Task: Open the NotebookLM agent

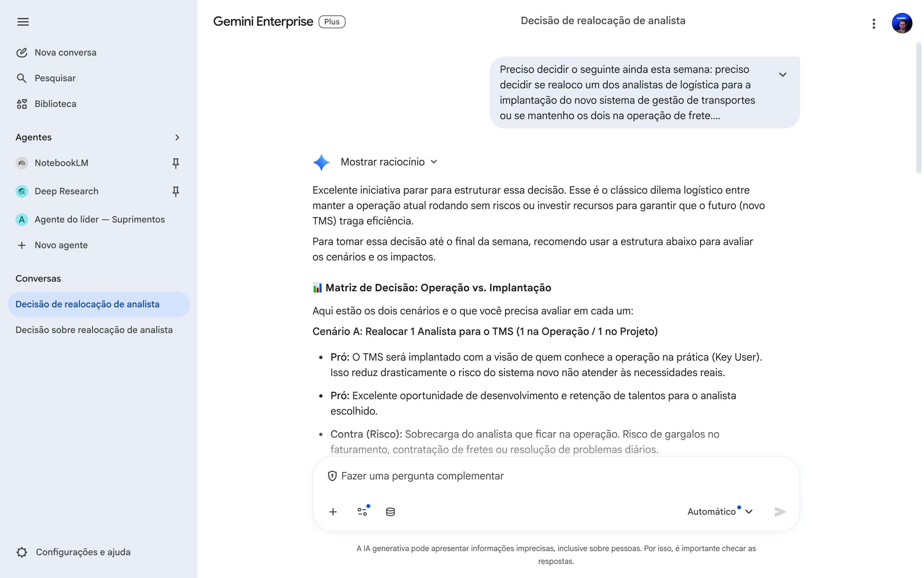Action: [x=61, y=163]
